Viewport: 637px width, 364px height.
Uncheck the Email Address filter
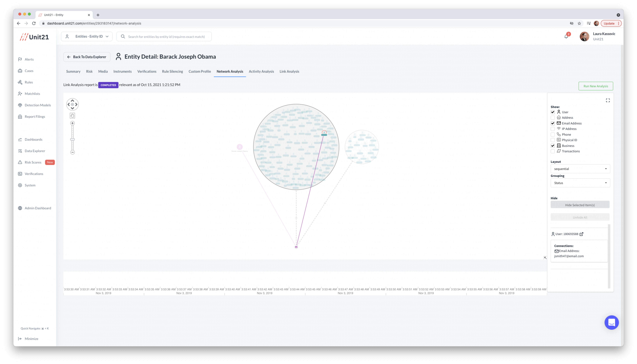point(553,123)
